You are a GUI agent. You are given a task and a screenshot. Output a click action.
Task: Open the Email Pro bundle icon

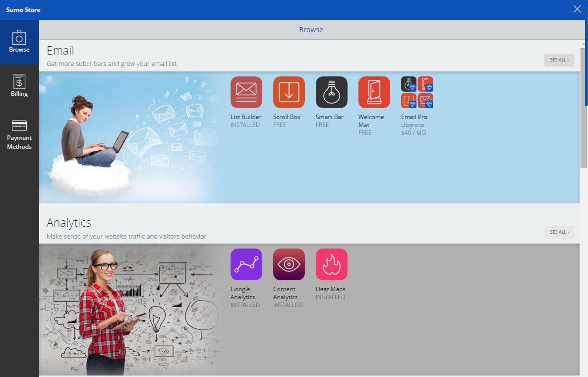(x=417, y=92)
